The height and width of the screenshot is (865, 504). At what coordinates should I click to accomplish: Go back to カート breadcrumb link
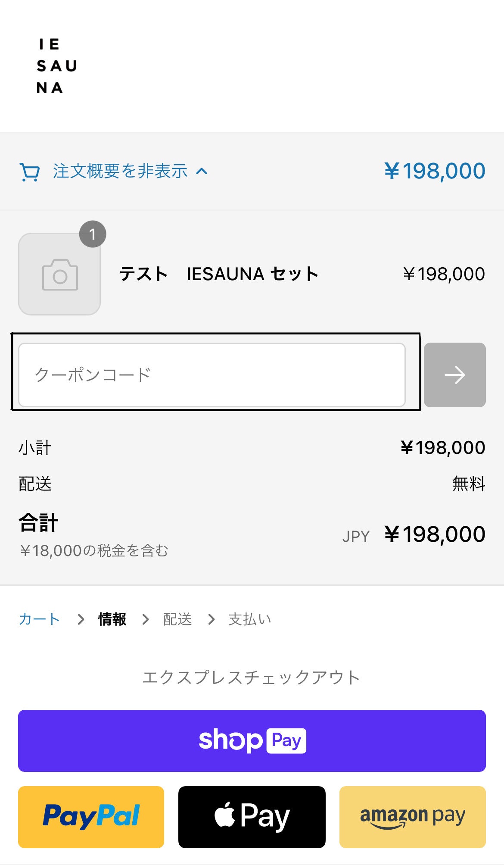coord(39,619)
